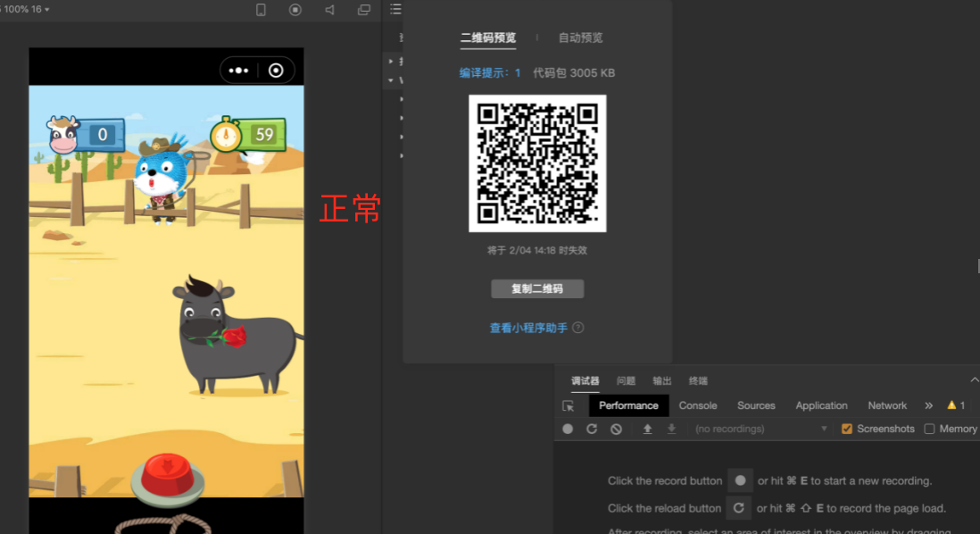The height and width of the screenshot is (534, 980).
Task: Mute sound with the speaker icon
Action: 329,10
